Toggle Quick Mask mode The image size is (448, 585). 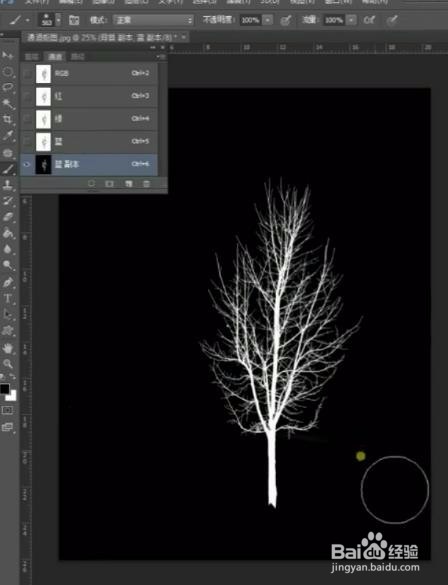tap(7, 410)
